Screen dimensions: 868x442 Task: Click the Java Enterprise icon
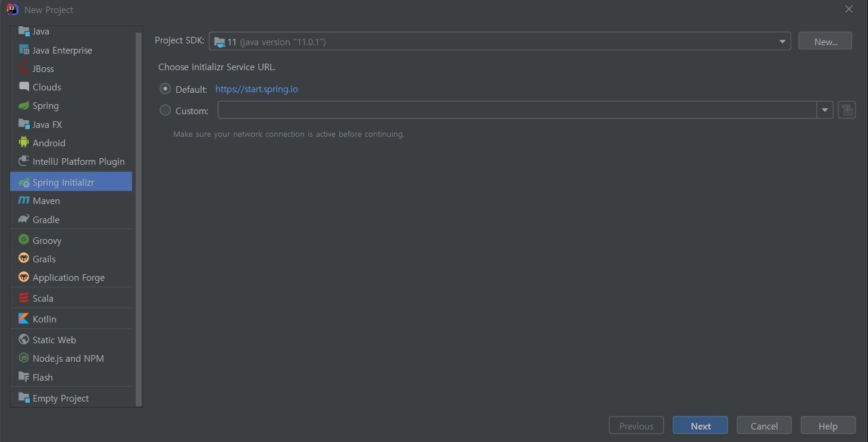[24, 50]
